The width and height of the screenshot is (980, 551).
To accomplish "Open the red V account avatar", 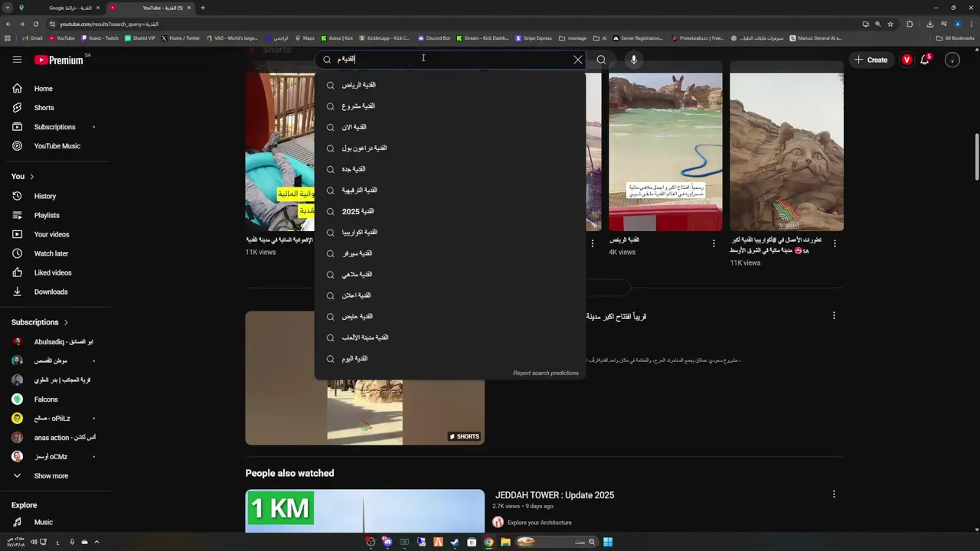I will pyautogui.click(x=906, y=60).
